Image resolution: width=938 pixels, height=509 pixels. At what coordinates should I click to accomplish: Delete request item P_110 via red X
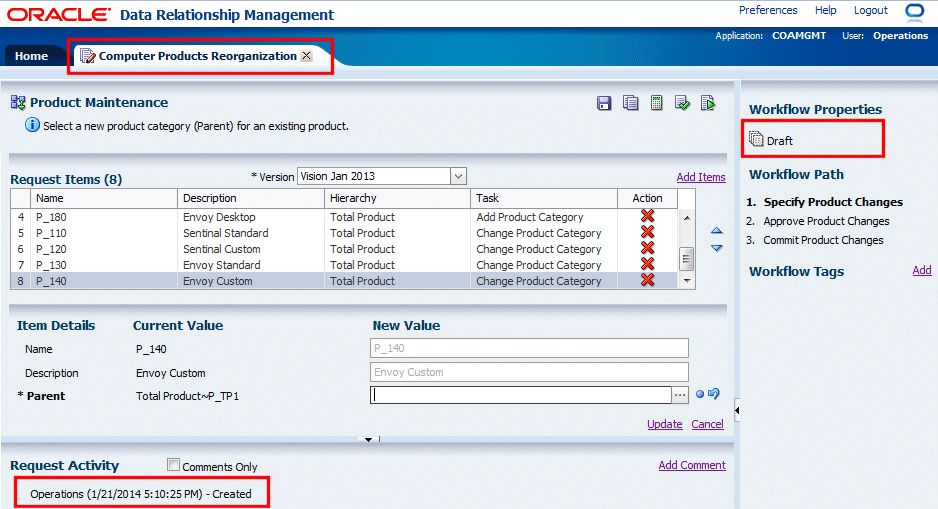[x=647, y=233]
